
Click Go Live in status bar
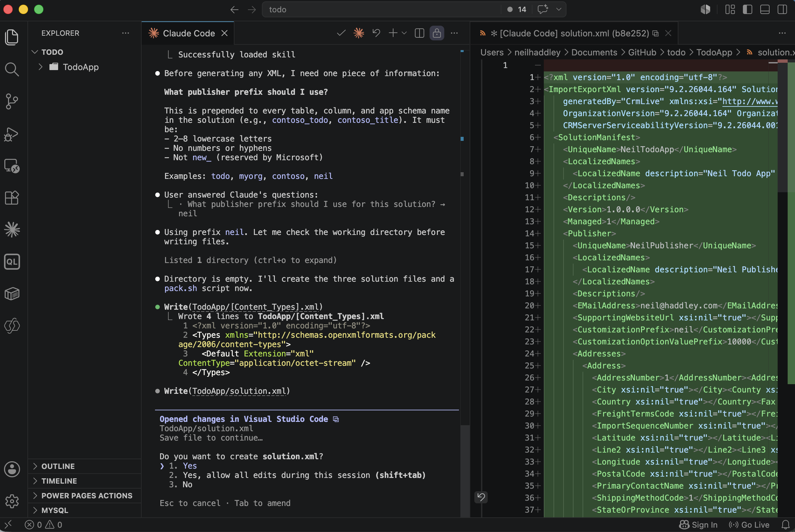749,525
